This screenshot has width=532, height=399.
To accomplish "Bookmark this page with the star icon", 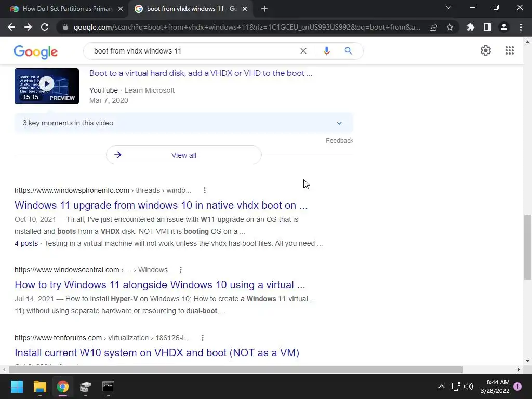I will click(450, 27).
